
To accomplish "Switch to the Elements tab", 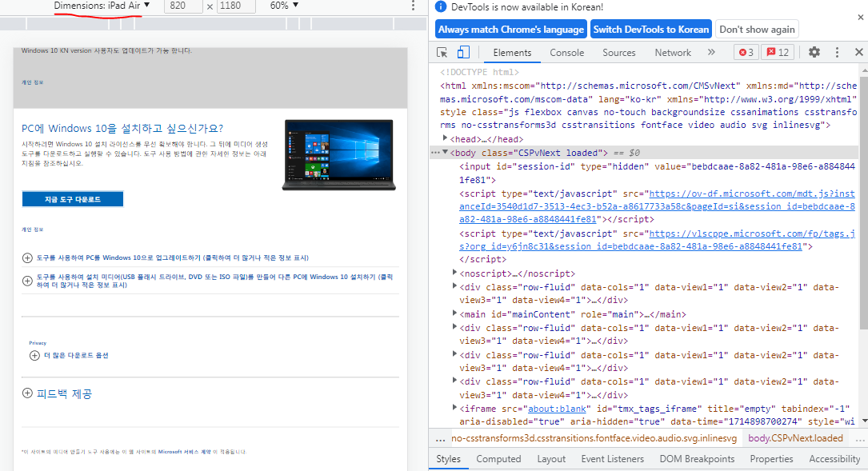I will 512,53.
